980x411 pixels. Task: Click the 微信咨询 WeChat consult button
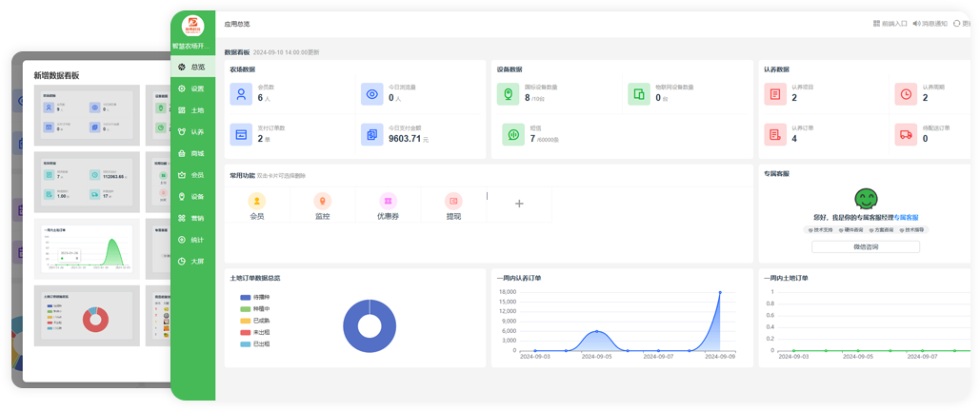(865, 246)
